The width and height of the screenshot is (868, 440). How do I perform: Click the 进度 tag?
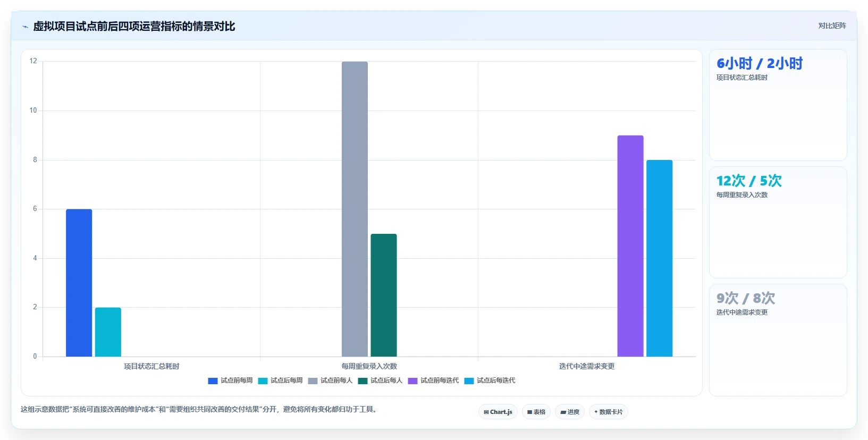point(570,412)
